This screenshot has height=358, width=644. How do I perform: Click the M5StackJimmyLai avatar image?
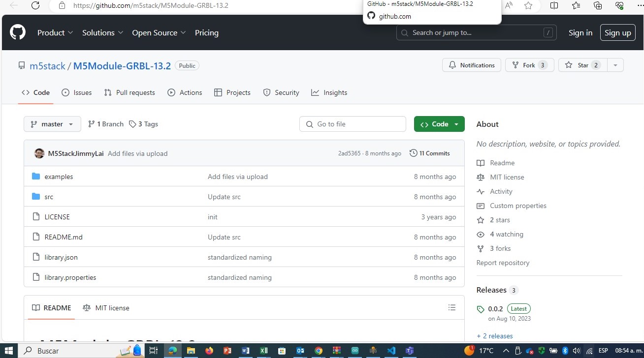click(39, 153)
